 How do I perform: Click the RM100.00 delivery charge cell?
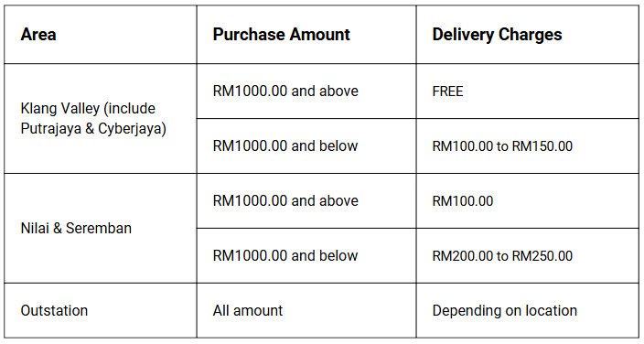coord(527,200)
